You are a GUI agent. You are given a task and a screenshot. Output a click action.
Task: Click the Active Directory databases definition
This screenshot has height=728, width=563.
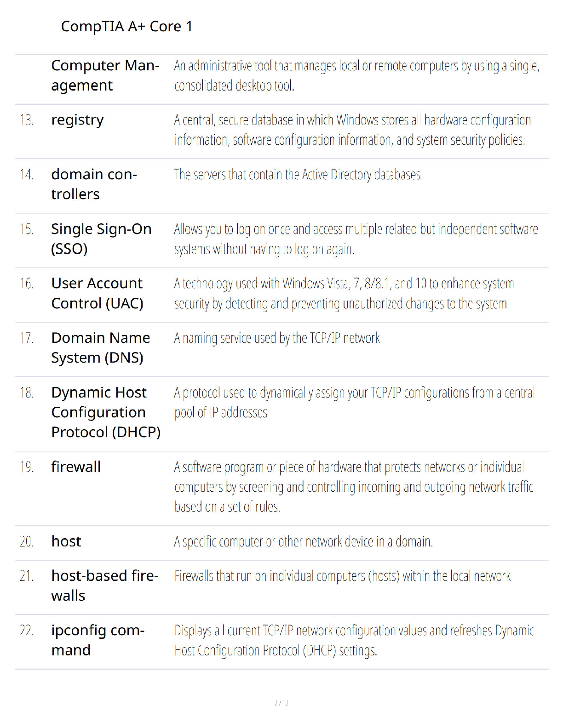tap(299, 175)
